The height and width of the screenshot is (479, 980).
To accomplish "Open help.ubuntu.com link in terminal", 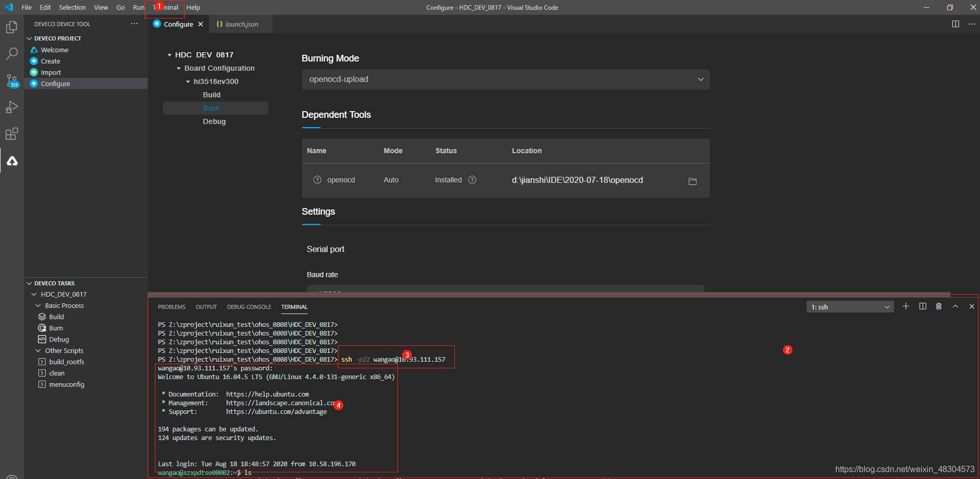I will [x=267, y=394].
